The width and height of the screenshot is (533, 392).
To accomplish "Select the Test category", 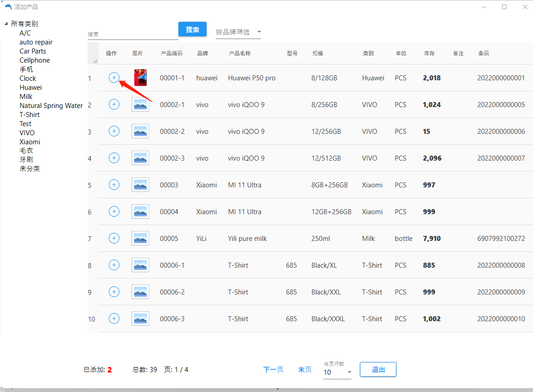I will [25, 124].
